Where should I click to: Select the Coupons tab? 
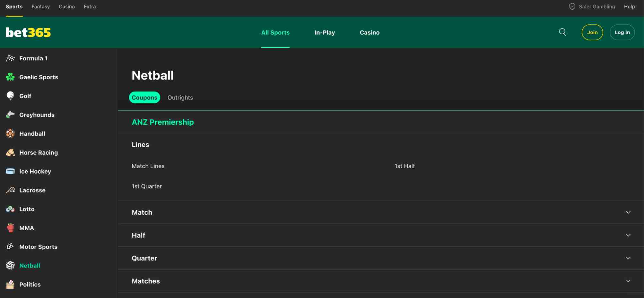tap(144, 98)
